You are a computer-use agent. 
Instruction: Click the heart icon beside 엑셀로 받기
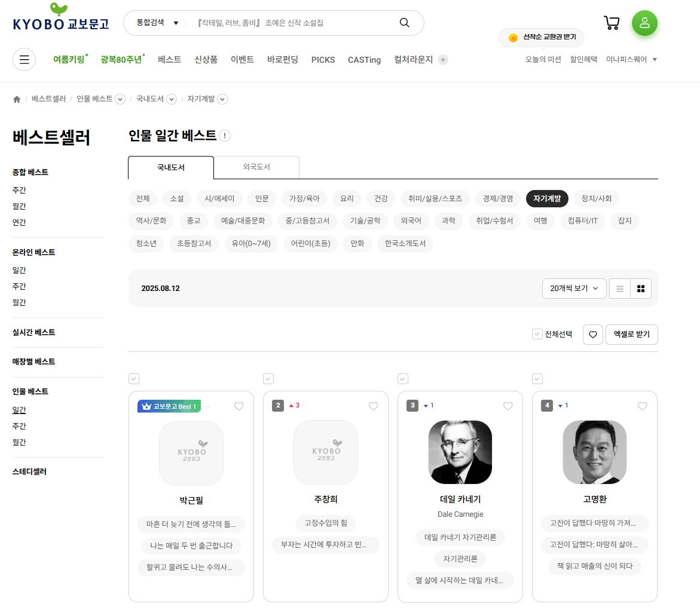coord(592,335)
